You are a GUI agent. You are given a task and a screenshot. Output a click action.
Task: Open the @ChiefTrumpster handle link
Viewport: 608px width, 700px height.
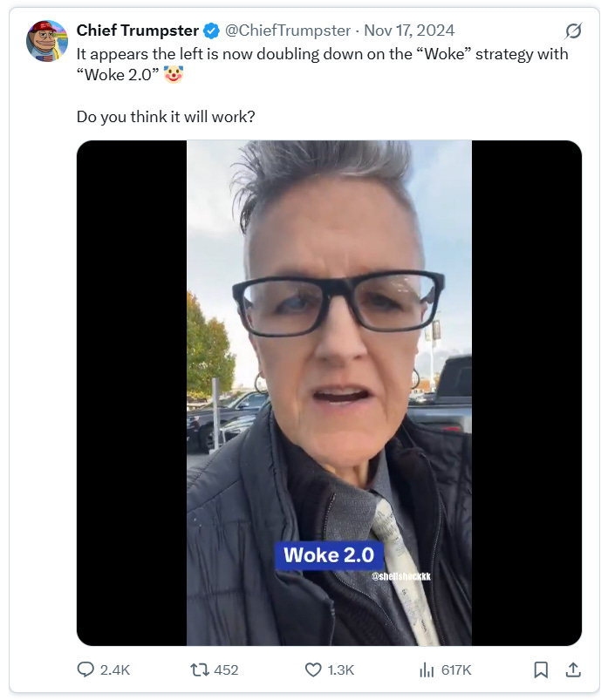288,31
